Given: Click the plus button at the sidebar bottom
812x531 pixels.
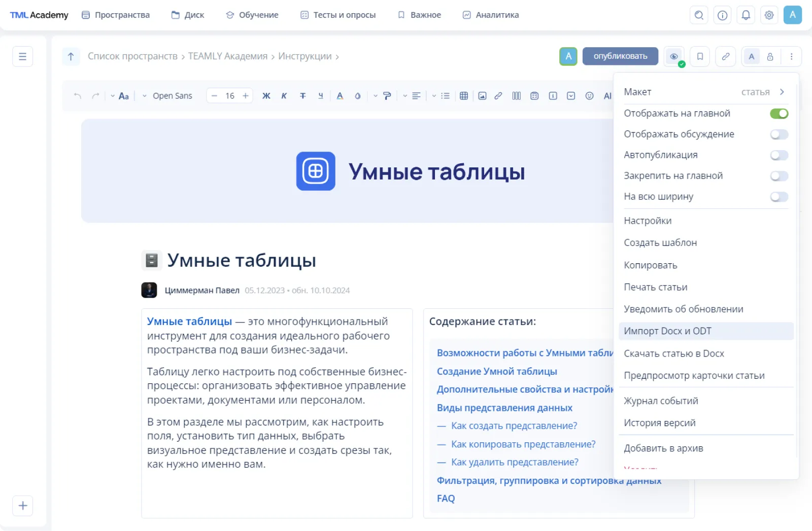Looking at the screenshot, I should [x=23, y=506].
